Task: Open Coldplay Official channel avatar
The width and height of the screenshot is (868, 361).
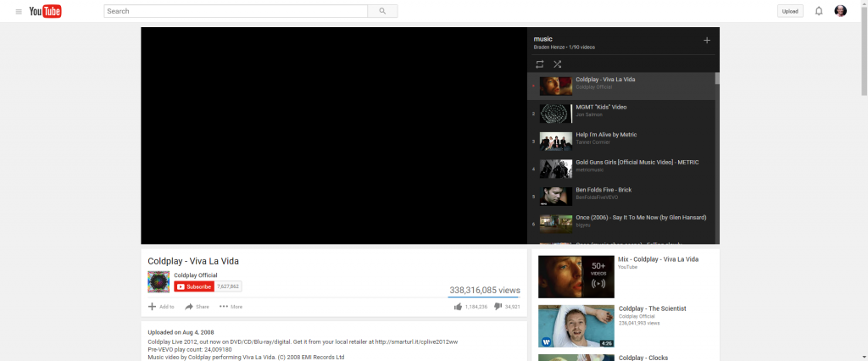Action: pos(159,282)
